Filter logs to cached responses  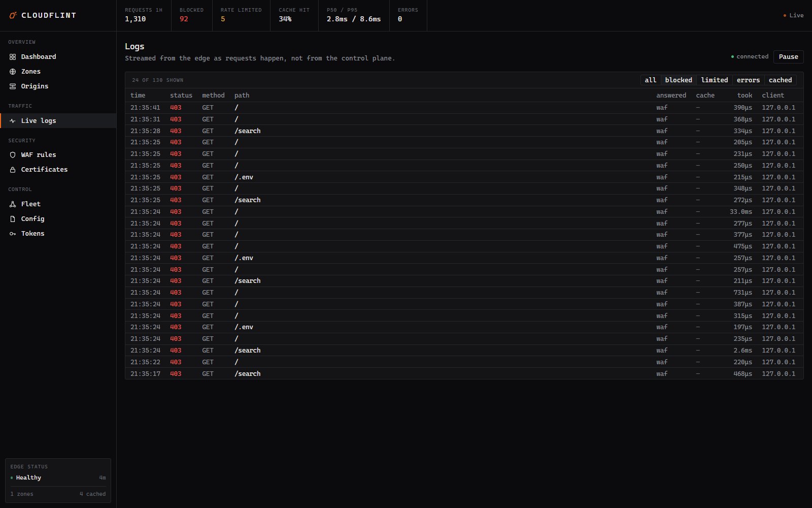click(x=780, y=80)
